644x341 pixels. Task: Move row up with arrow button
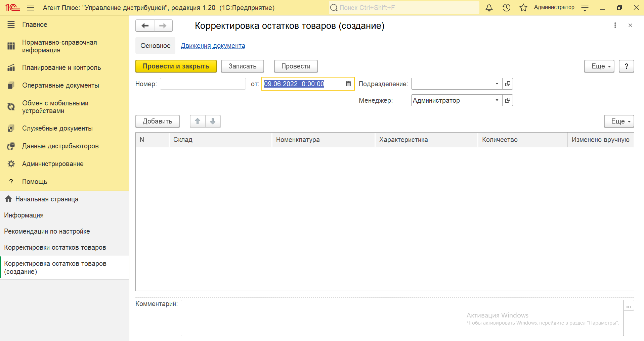point(198,121)
